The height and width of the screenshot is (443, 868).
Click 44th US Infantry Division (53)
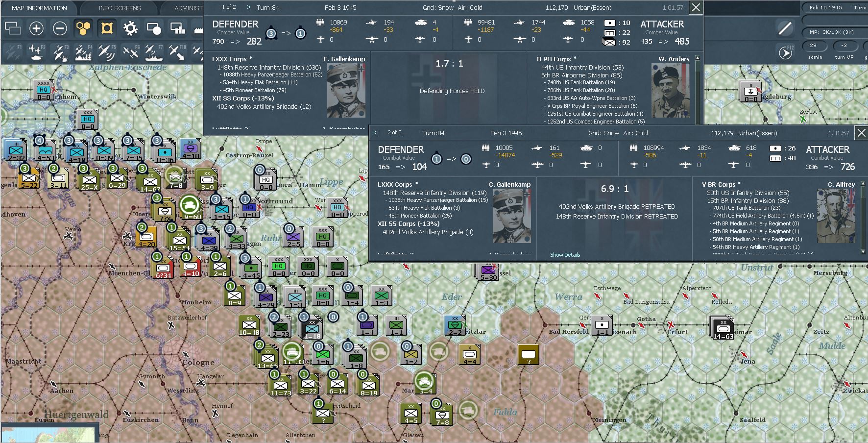(x=582, y=67)
